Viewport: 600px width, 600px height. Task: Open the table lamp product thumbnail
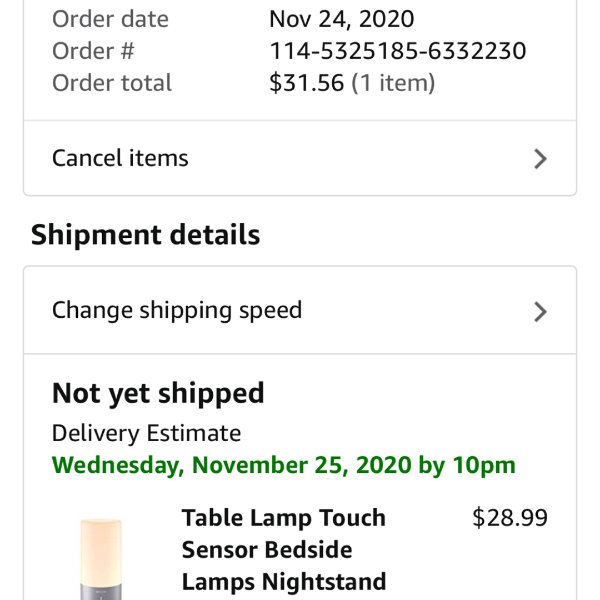pyautogui.click(x=101, y=559)
